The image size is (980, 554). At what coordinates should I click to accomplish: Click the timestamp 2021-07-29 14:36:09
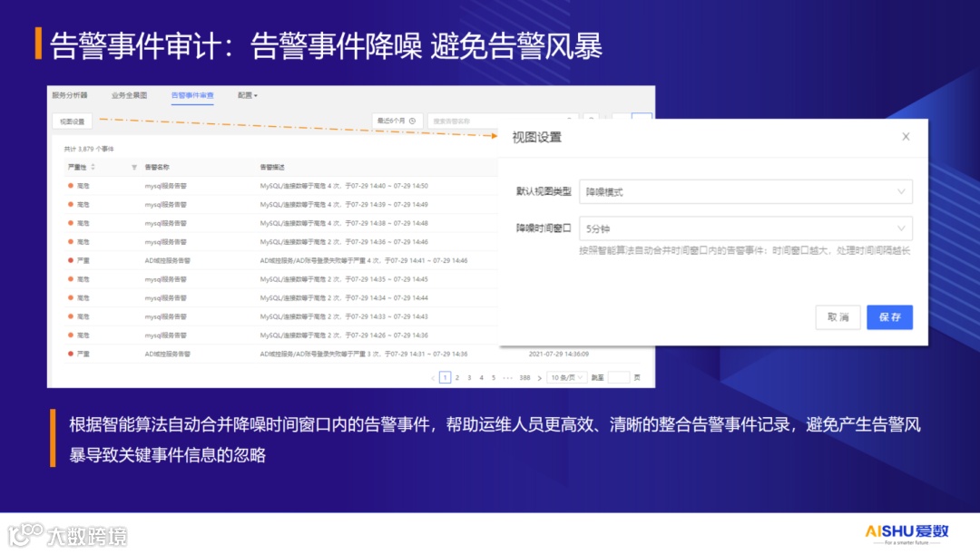[x=559, y=355]
